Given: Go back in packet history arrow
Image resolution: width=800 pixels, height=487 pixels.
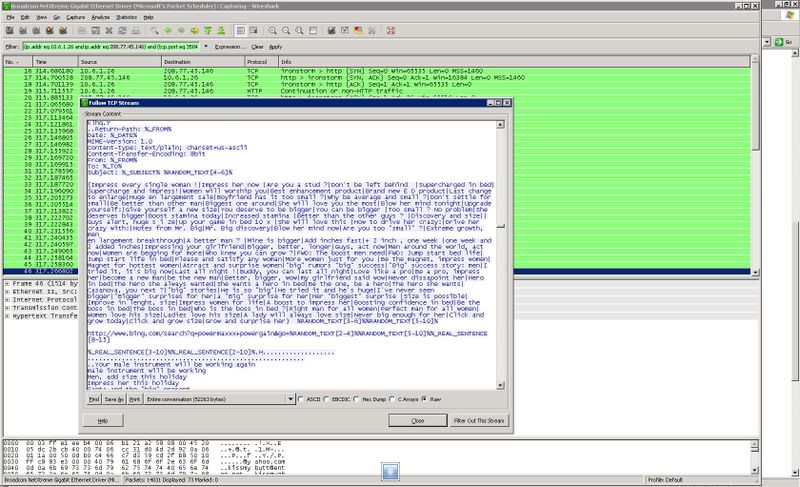Looking at the screenshot, I should point(168,31).
